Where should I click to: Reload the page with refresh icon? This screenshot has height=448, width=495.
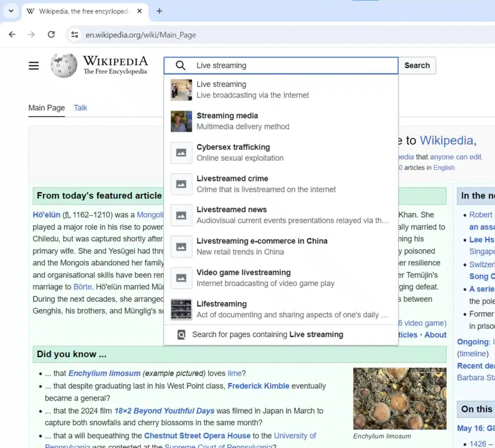51,34
